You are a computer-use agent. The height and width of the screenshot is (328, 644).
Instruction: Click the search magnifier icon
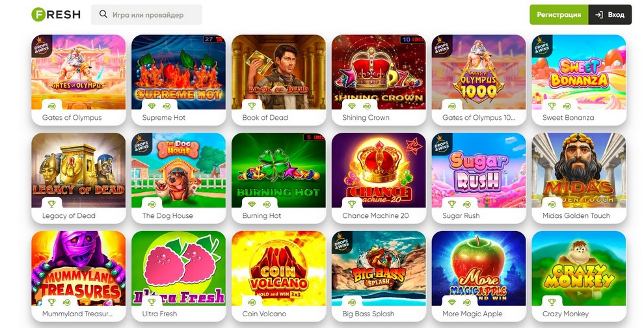[103, 14]
